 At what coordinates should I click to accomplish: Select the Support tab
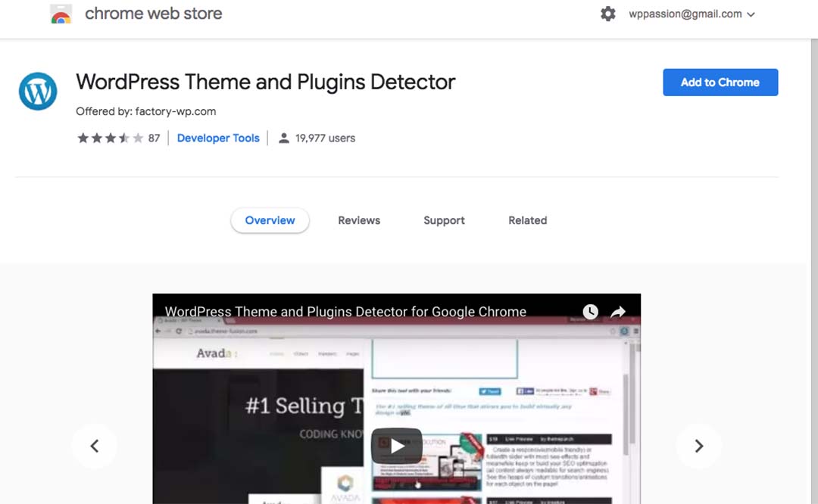tap(444, 220)
